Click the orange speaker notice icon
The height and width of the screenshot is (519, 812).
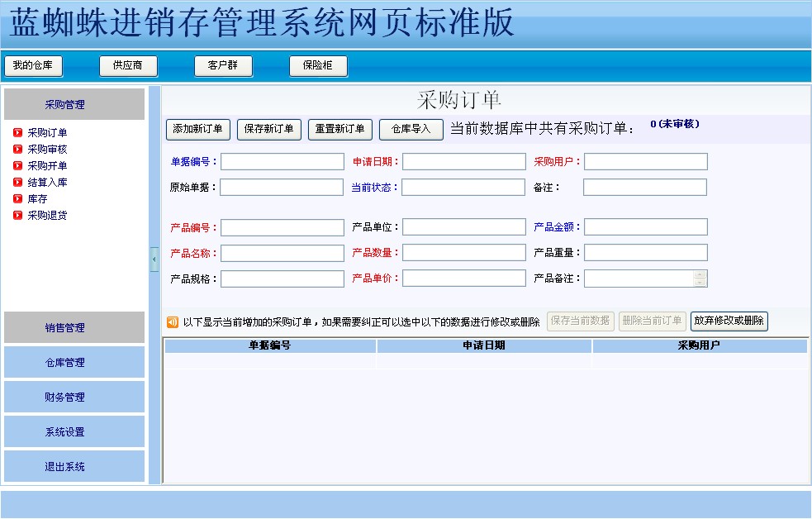click(173, 322)
